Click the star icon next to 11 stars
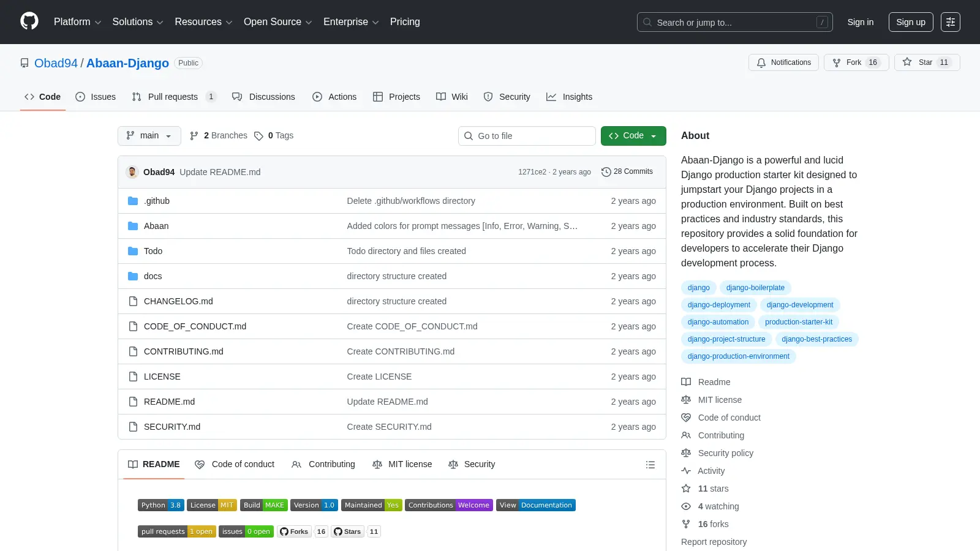 coord(686,489)
